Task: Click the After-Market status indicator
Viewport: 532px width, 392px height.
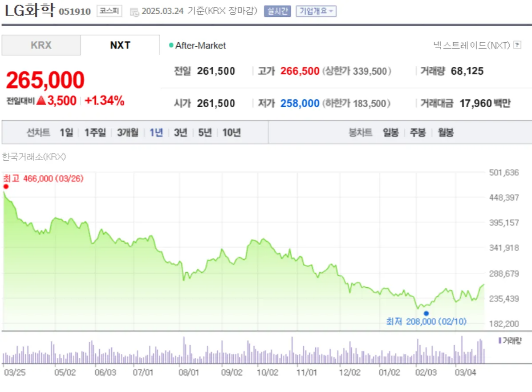Action: tap(198, 45)
